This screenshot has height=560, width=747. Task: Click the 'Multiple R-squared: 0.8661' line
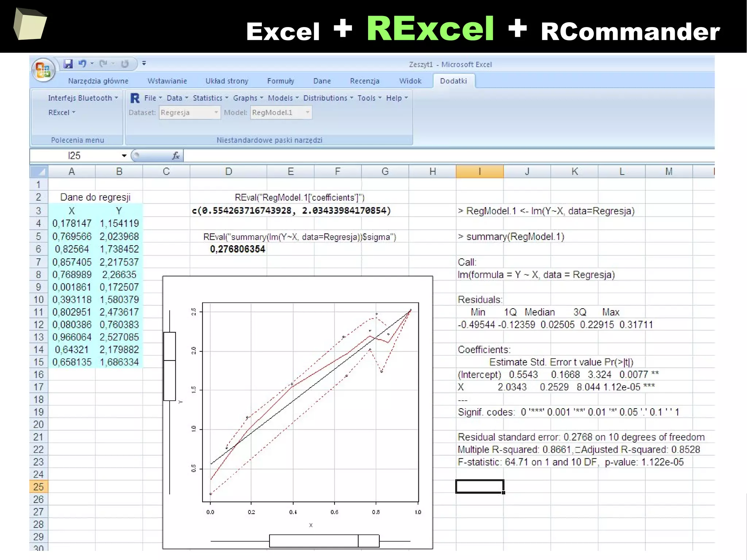point(578,449)
